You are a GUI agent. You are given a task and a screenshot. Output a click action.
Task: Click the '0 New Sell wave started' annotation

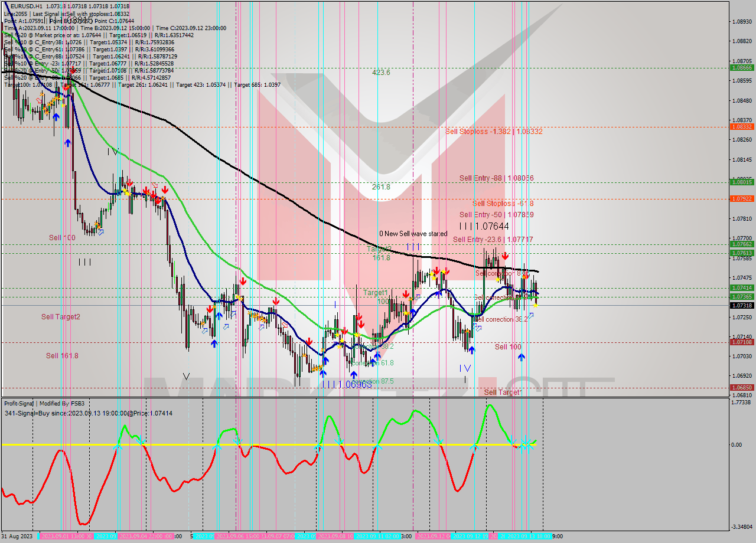click(413, 234)
